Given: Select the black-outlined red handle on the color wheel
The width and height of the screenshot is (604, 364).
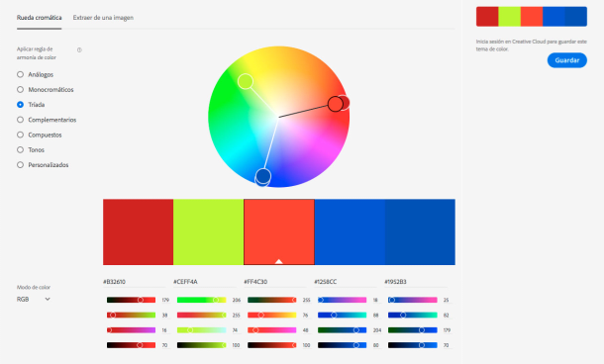Looking at the screenshot, I should 336,104.
